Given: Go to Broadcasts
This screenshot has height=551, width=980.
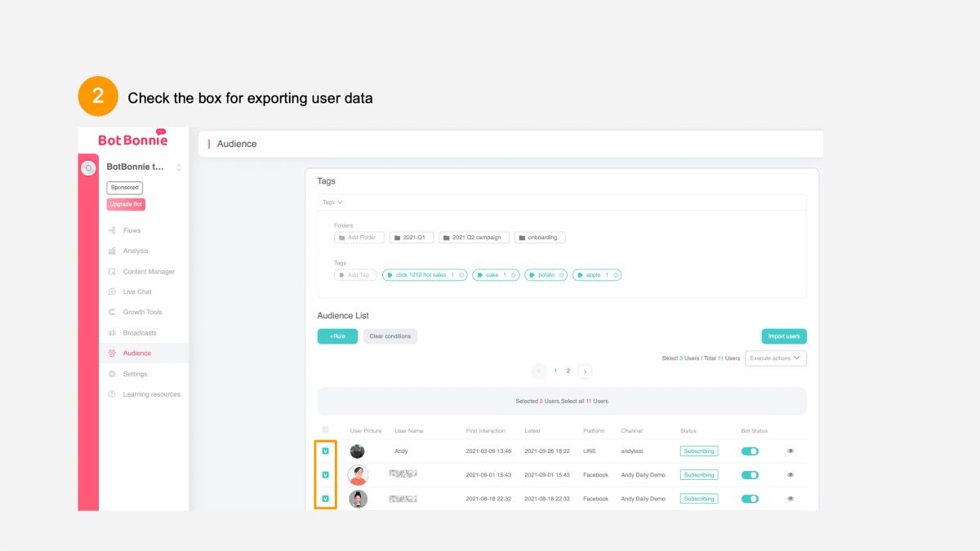Looking at the screenshot, I should pos(140,333).
